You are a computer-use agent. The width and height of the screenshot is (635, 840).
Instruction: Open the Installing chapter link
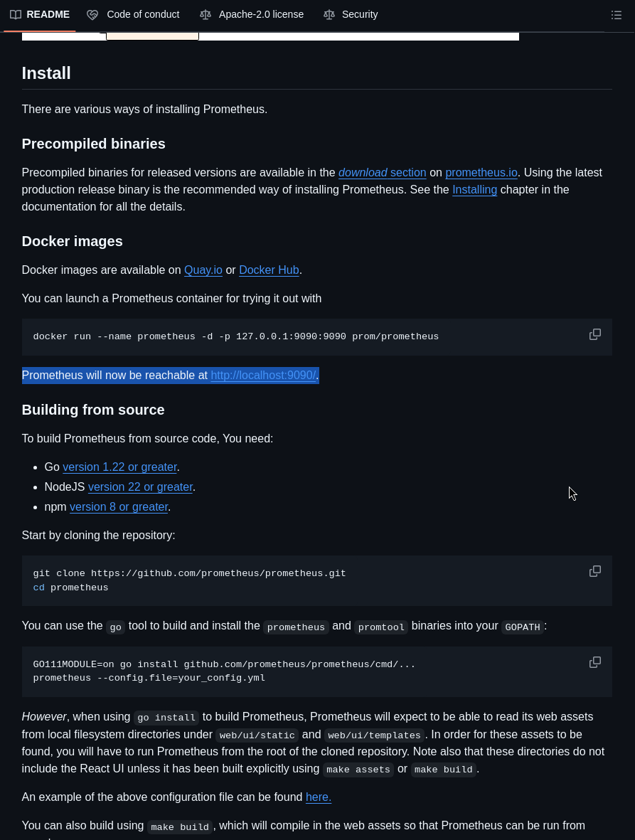[474, 190]
